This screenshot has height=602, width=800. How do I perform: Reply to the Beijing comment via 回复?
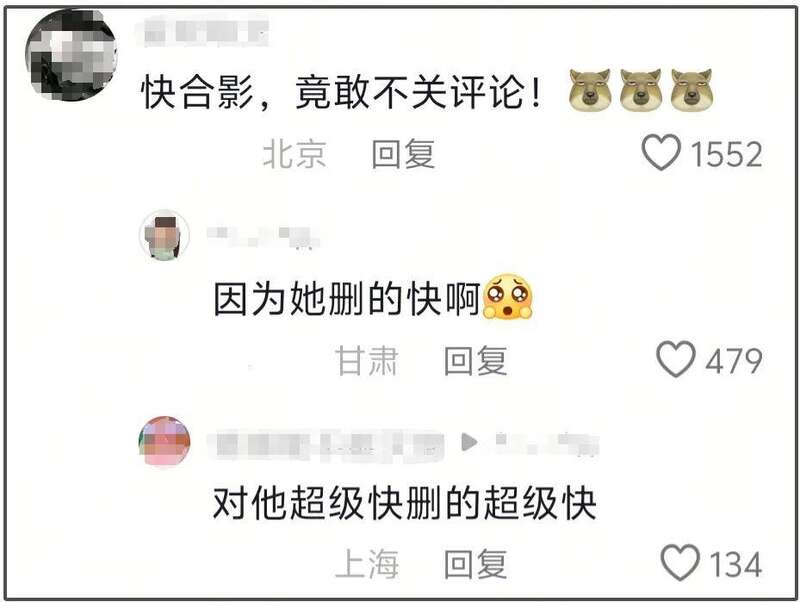click(403, 154)
